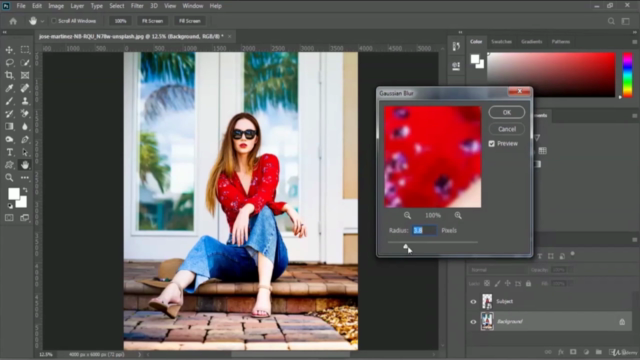Open the layer blending mode dropdown
Image resolution: width=640 pixels, height=360 pixels.
tap(498, 270)
